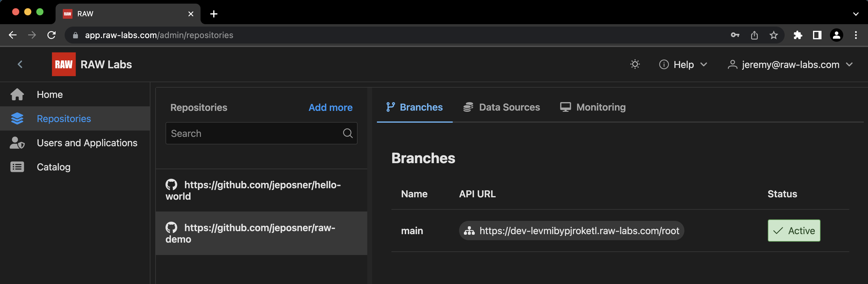Open the Help dropdown menu
Image resolution: width=868 pixels, height=284 pixels.
click(x=683, y=64)
